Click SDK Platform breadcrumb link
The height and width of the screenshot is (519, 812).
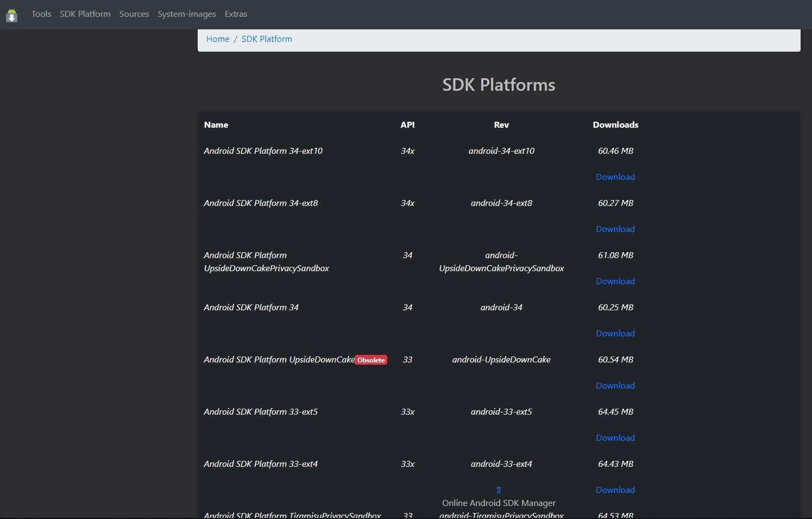coord(267,39)
